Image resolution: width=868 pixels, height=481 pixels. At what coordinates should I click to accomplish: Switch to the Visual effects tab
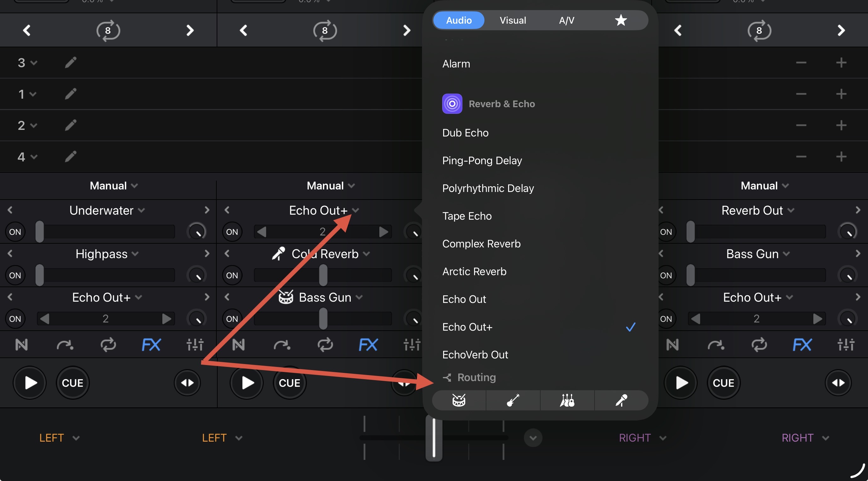pos(513,20)
